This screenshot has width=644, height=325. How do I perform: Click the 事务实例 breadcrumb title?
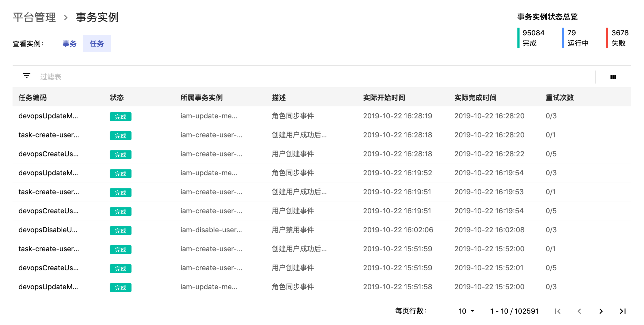(x=97, y=17)
